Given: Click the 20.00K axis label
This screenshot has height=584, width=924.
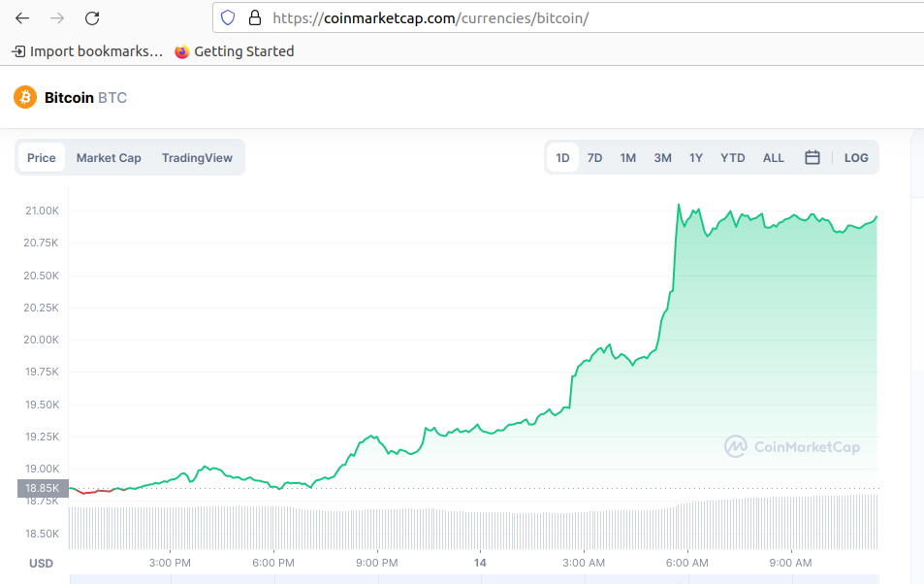Looking at the screenshot, I should point(42,340).
